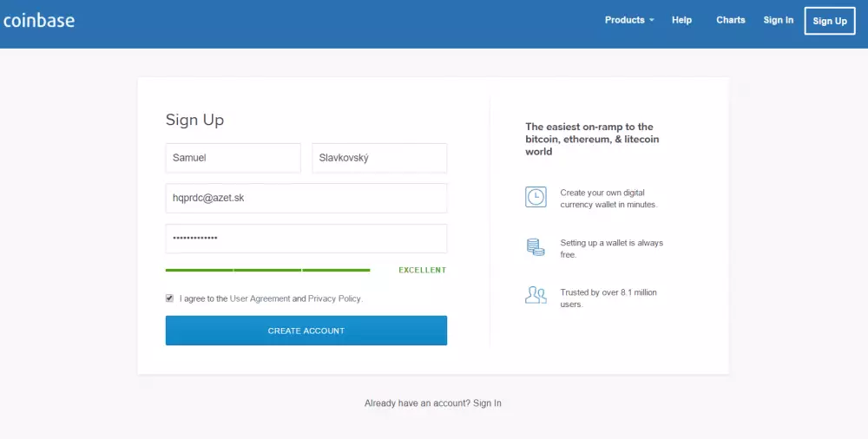Viewport: 868px width, 439px height.
Task: Open the Help menu item
Action: coord(681,20)
